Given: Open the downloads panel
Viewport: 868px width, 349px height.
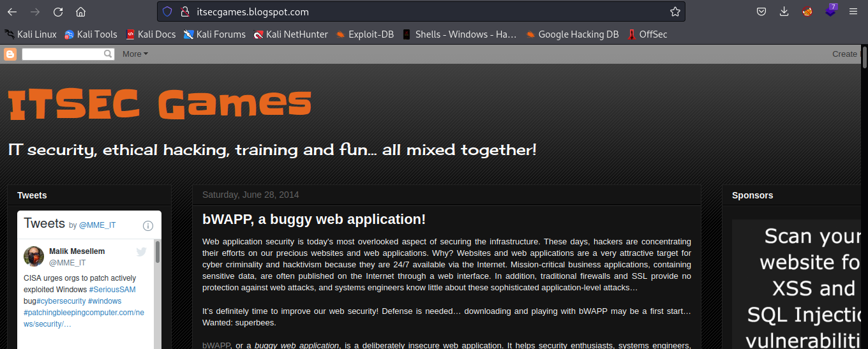Looking at the screenshot, I should click(784, 11).
